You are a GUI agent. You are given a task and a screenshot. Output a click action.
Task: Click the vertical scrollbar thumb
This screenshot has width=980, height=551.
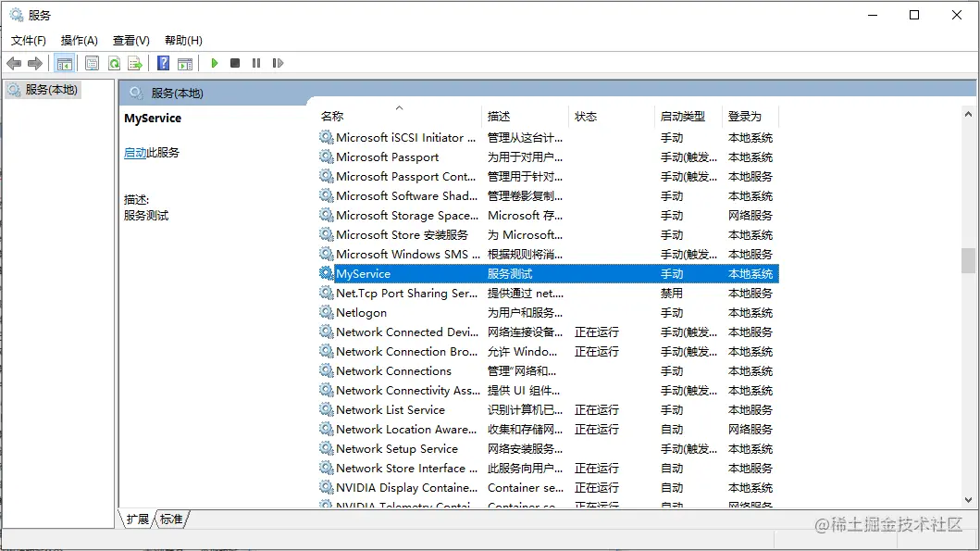(x=968, y=261)
